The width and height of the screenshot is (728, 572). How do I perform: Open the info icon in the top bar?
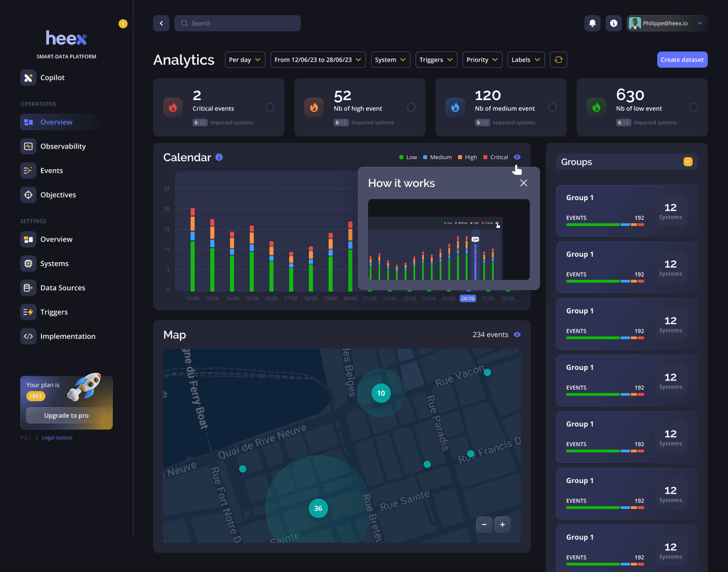click(614, 23)
